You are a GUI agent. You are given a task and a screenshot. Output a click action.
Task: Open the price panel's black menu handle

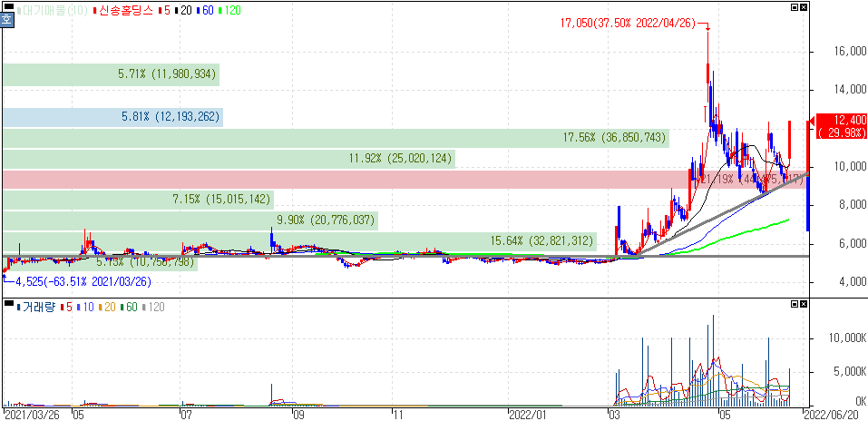tap(9, 6)
